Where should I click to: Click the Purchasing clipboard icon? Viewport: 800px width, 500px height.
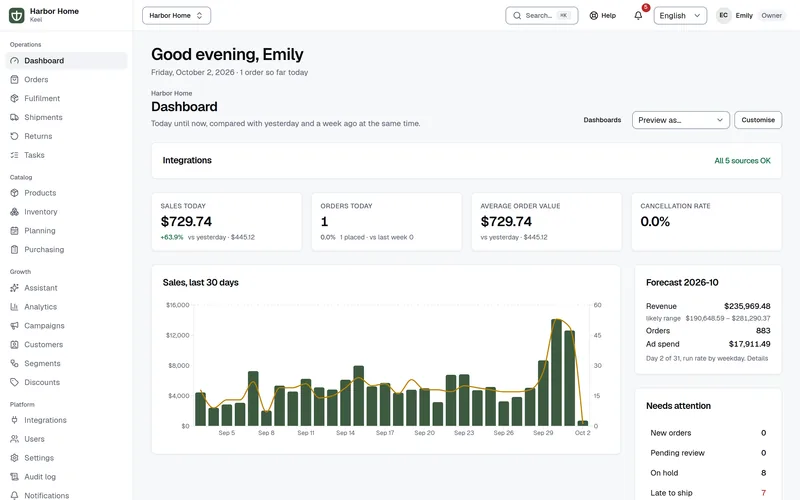tap(14, 249)
